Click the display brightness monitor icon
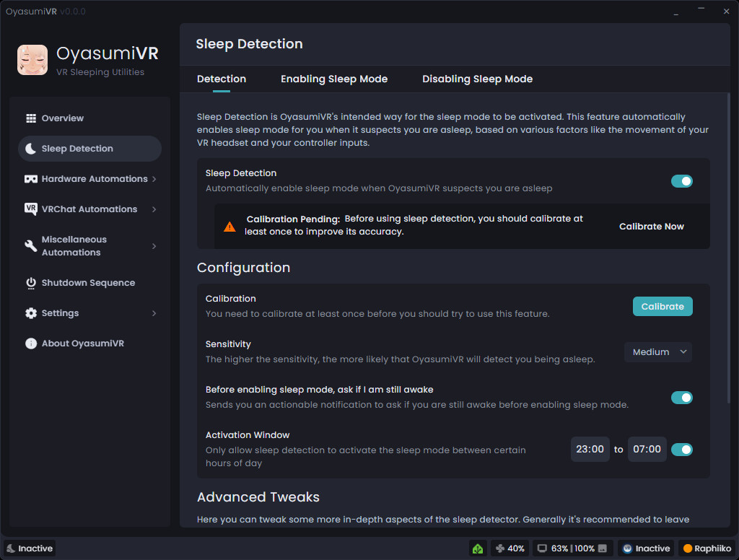This screenshot has height=560, width=739. pos(542,548)
